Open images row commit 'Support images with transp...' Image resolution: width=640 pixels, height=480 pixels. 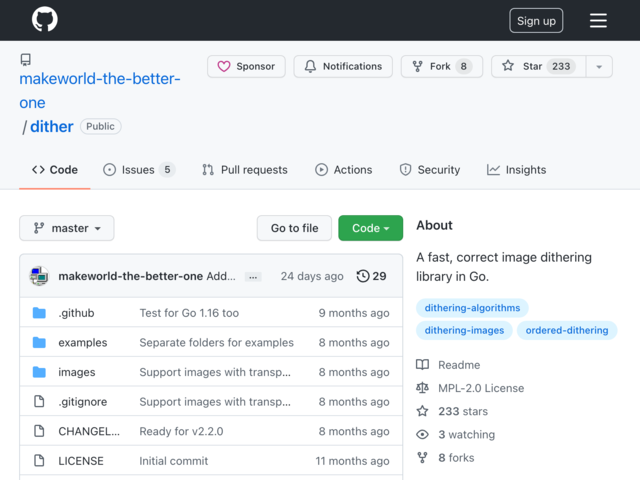pyautogui.click(x=215, y=372)
